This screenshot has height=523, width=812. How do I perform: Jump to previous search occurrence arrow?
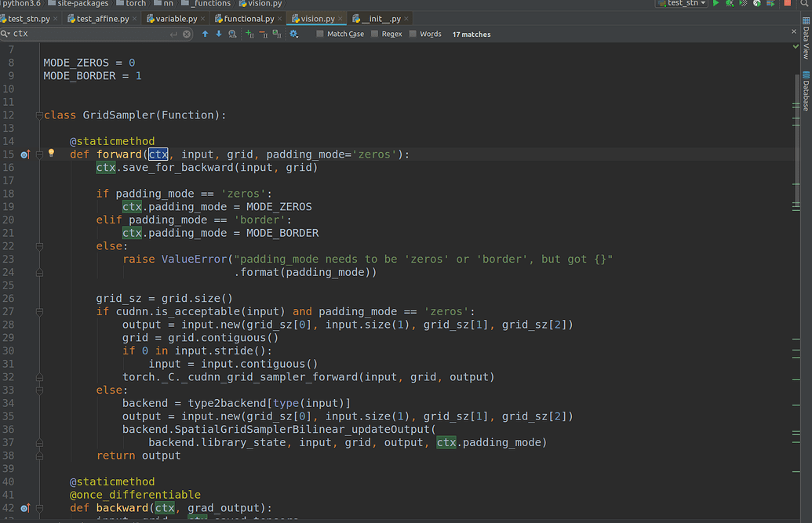(x=206, y=35)
